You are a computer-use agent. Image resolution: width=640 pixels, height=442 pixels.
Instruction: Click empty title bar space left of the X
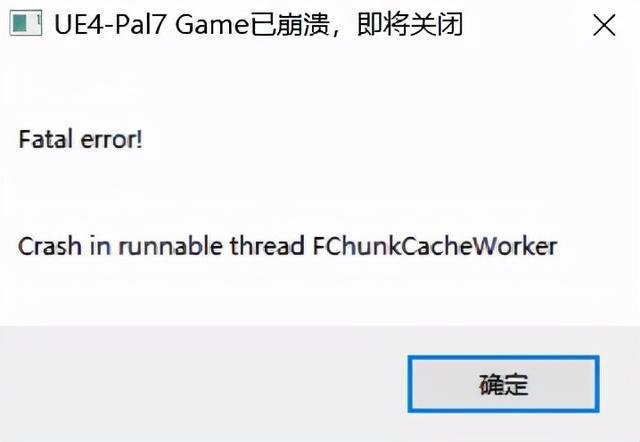[x=527, y=24]
